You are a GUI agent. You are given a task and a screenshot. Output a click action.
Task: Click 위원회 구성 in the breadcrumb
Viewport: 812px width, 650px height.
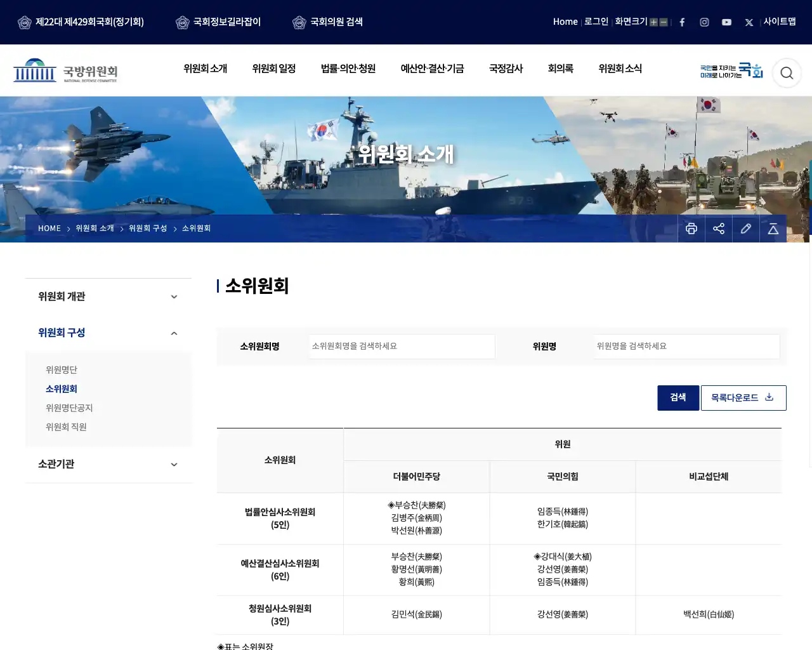(148, 229)
